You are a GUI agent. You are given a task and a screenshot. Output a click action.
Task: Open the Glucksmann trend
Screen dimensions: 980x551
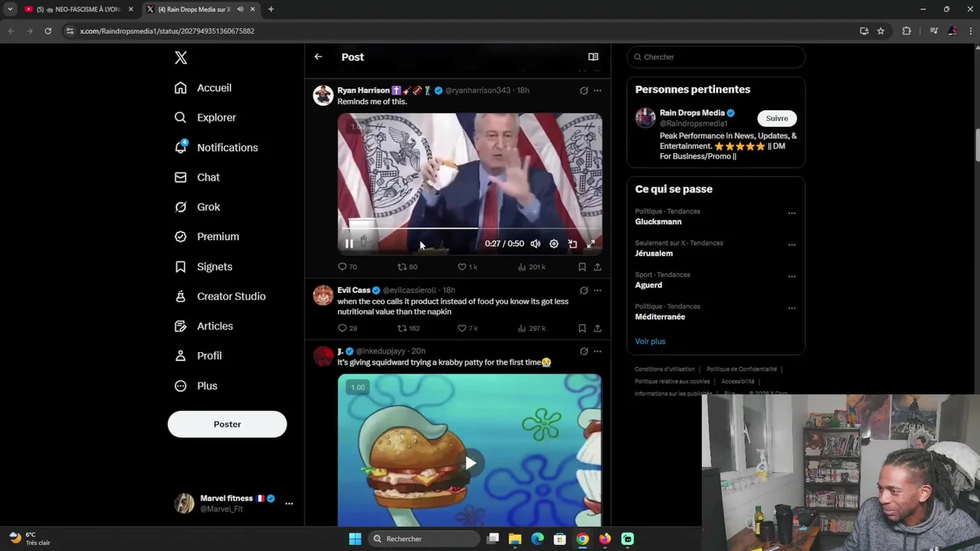658,222
